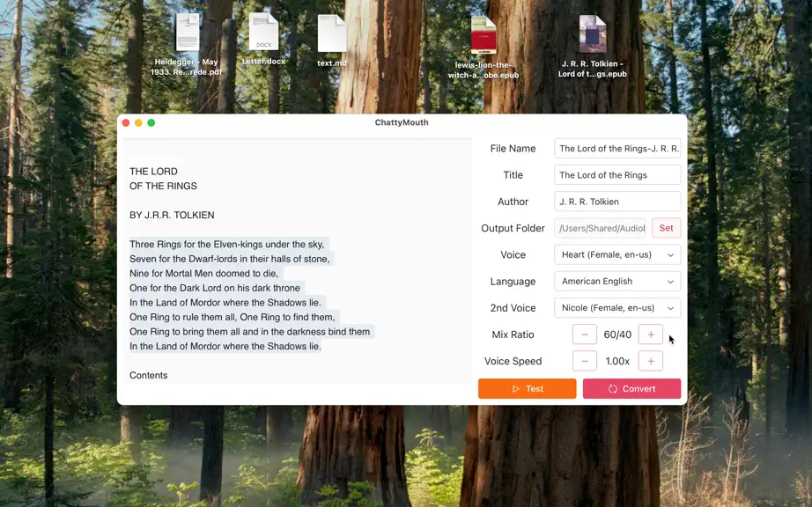Click into the Title input field
The image size is (812, 507).
click(x=617, y=175)
